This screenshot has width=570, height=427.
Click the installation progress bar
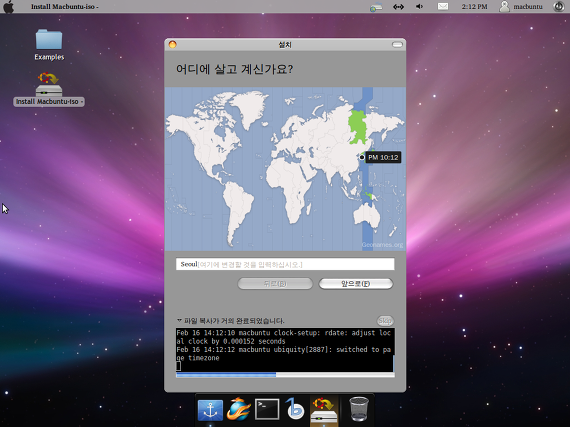285,375
